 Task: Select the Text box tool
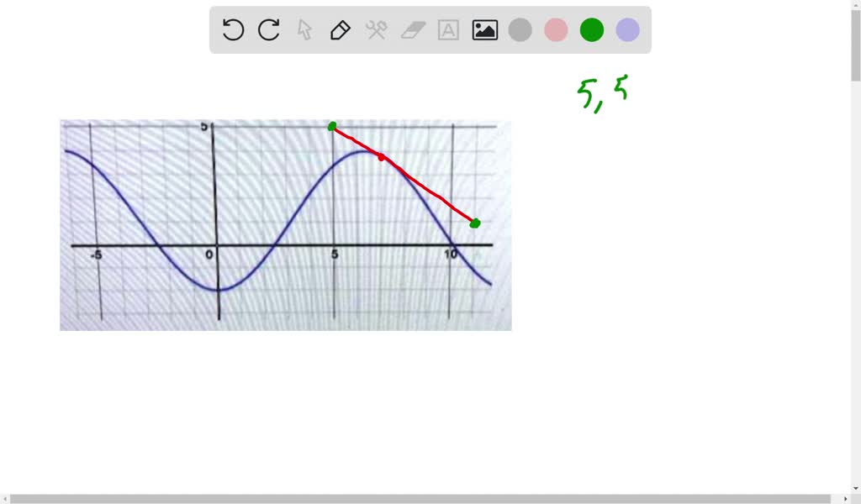click(447, 29)
